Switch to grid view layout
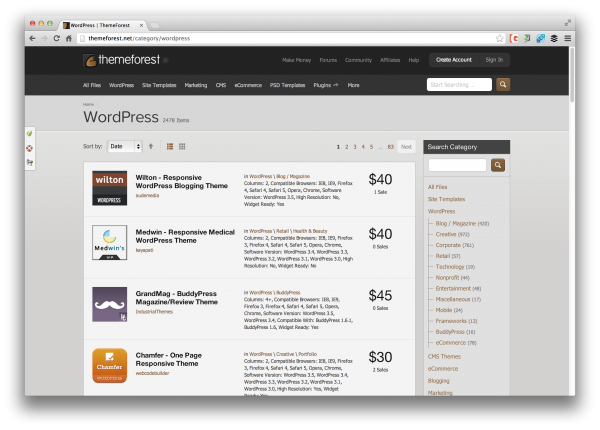The height and width of the screenshot is (430, 600). (x=182, y=146)
